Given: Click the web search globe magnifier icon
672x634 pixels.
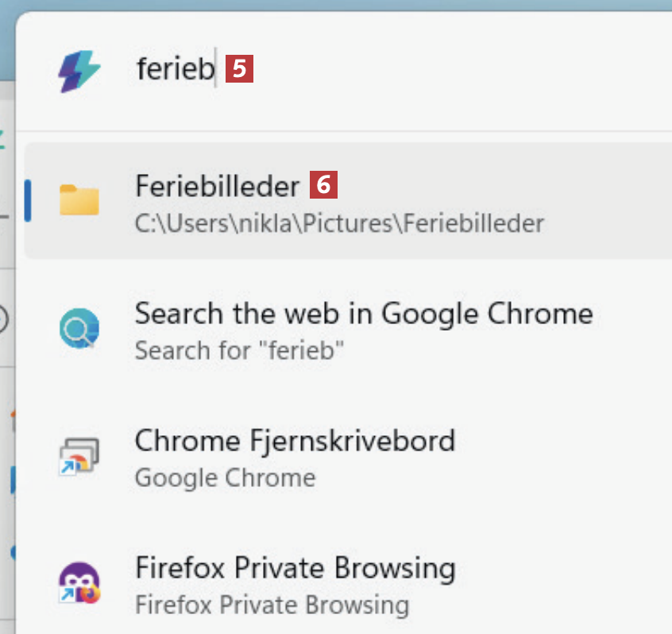Looking at the screenshot, I should [x=79, y=328].
